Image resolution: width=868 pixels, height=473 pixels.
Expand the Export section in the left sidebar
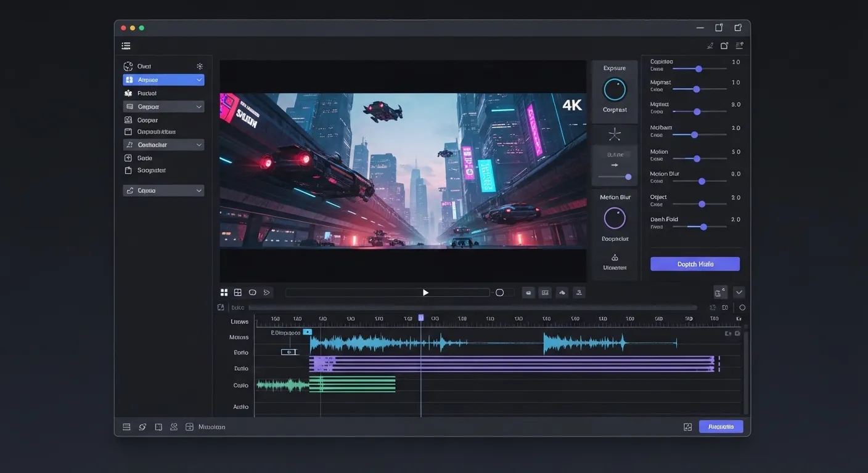point(199,106)
